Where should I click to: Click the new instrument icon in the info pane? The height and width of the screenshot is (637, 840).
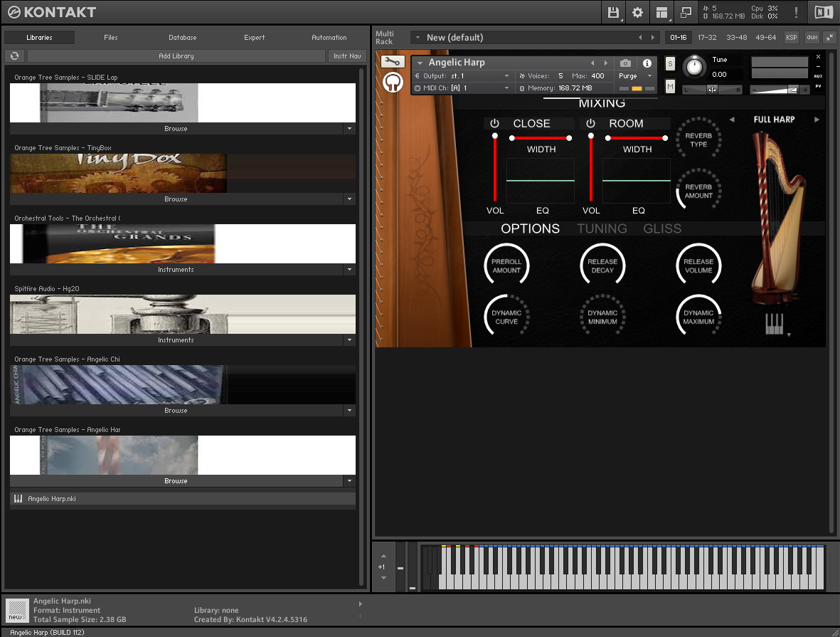click(16, 610)
